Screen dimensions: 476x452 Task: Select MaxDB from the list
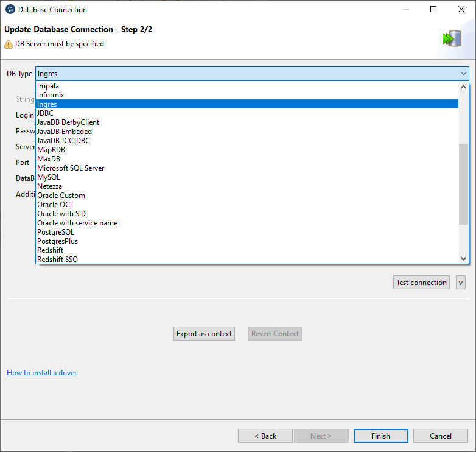click(247, 159)
